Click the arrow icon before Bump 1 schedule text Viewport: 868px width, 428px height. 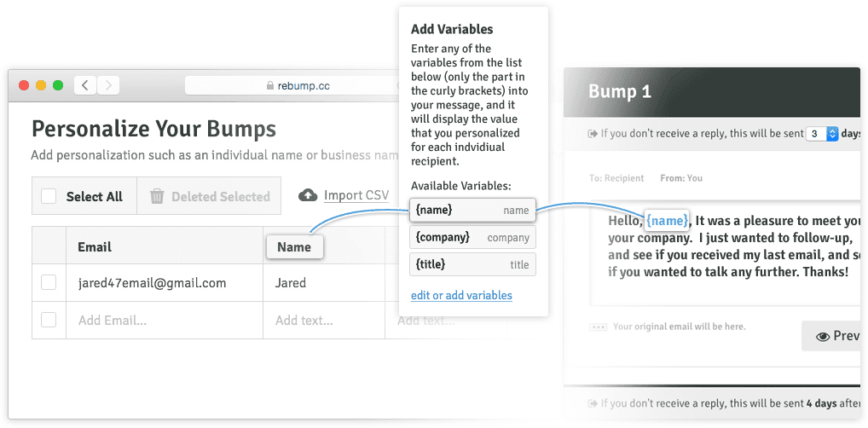point(593,134)
